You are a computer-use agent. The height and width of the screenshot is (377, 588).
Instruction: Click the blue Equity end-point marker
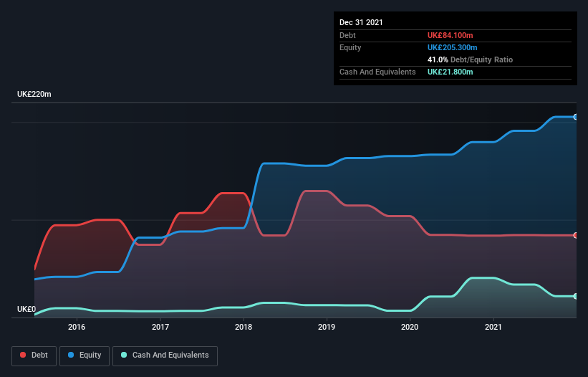click(576, 117)
